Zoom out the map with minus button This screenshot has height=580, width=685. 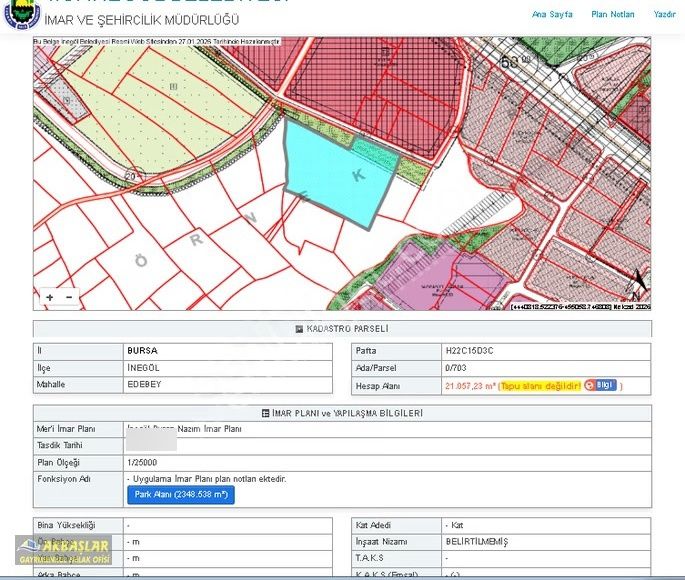[x=69, y=297]
